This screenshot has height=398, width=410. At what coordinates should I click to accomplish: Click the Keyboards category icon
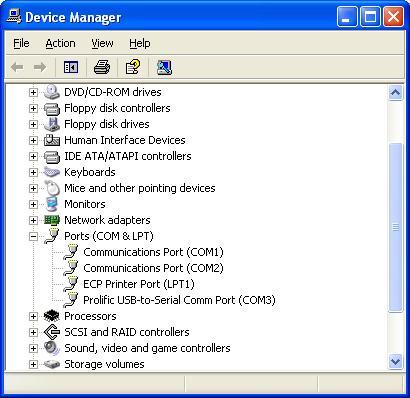point(52,172)
